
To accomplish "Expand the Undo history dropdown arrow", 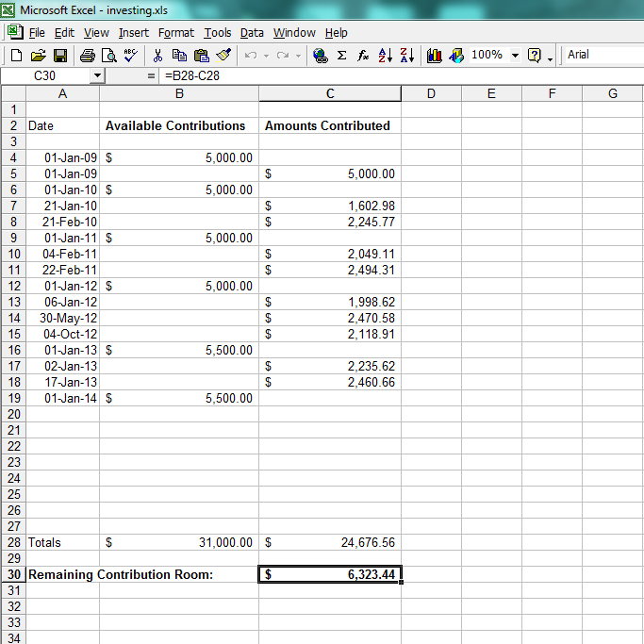I will click(x=266, y=56).
